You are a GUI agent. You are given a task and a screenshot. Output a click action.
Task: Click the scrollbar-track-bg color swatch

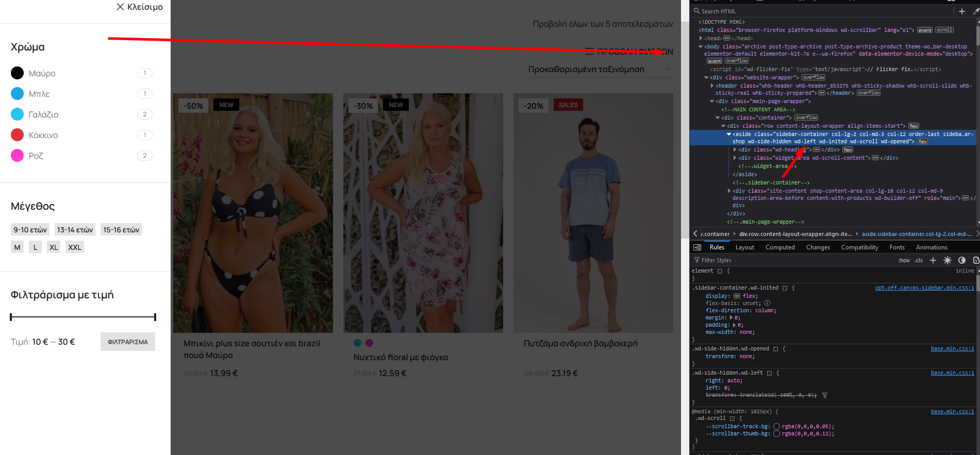[x=776, y=427]
